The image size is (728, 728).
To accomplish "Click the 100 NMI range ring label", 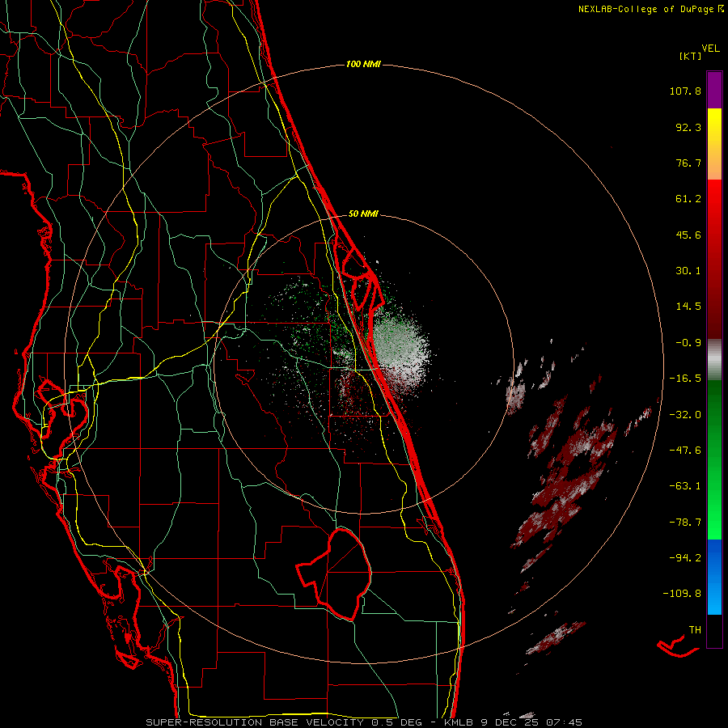I will [x=363, y=64].
